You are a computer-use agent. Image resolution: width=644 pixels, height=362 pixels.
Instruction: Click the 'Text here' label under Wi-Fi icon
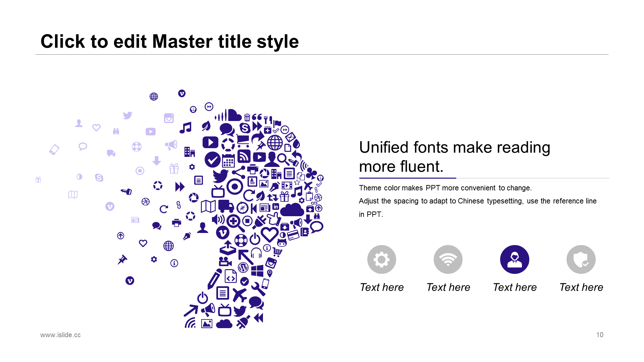448,287
